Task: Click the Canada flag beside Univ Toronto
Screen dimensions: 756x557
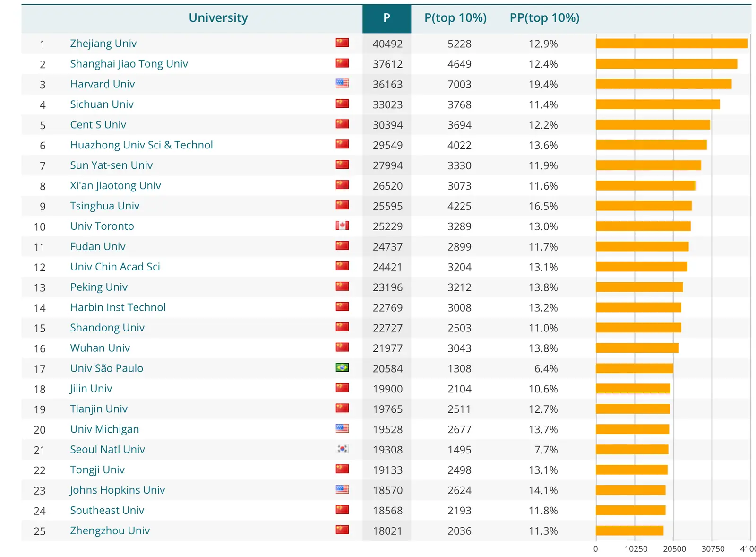Action: (342, 226)
